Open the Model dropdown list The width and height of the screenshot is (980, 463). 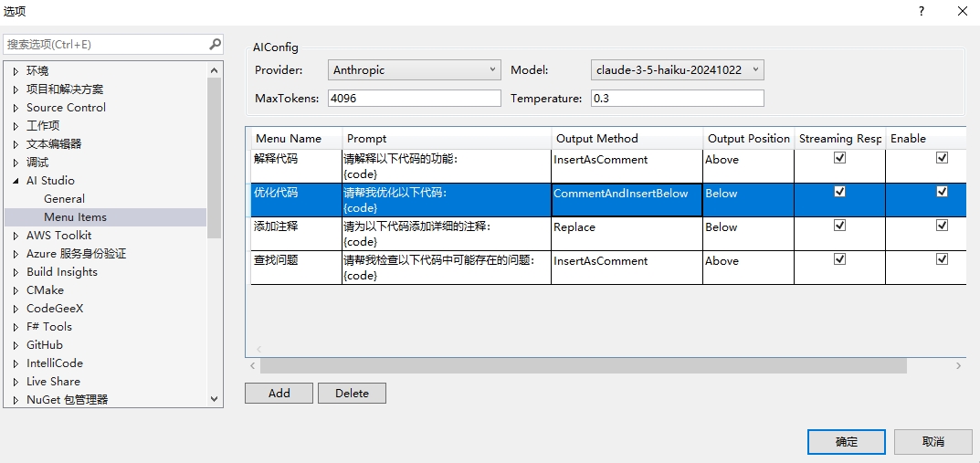(755, 69)
